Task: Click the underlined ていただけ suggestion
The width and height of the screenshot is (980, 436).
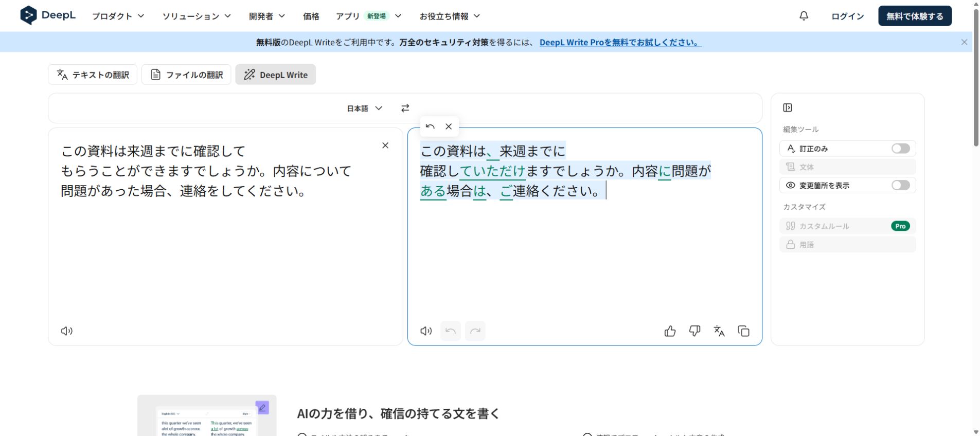Action: pyautogui.click(x=492, y=171)
